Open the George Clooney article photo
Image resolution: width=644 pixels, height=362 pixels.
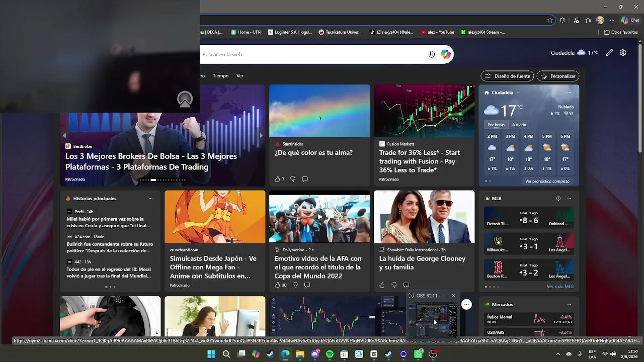tap(424, 217)
